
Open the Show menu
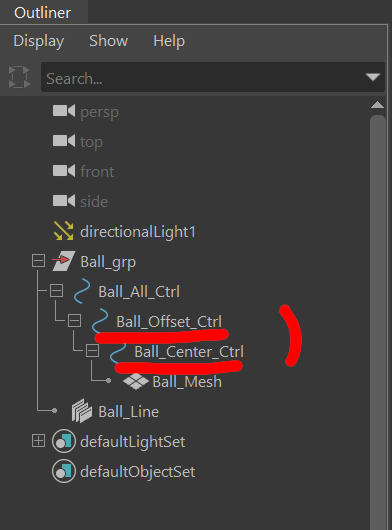click(x=108, y=41)
